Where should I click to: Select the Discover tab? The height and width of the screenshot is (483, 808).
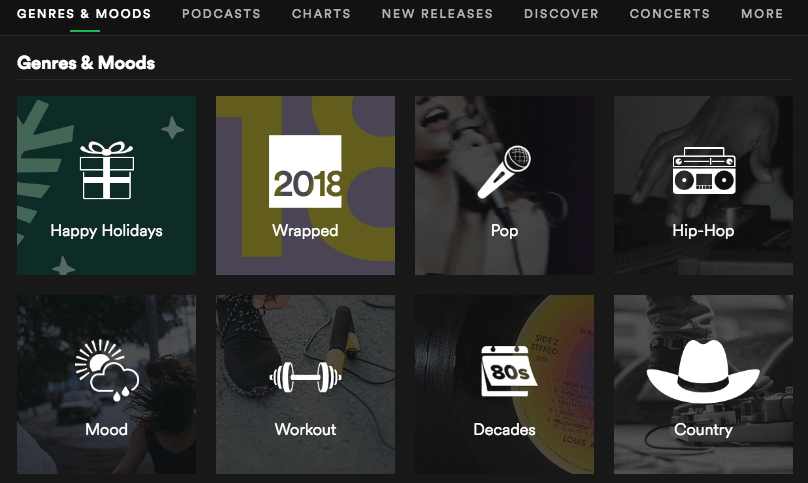561,14
